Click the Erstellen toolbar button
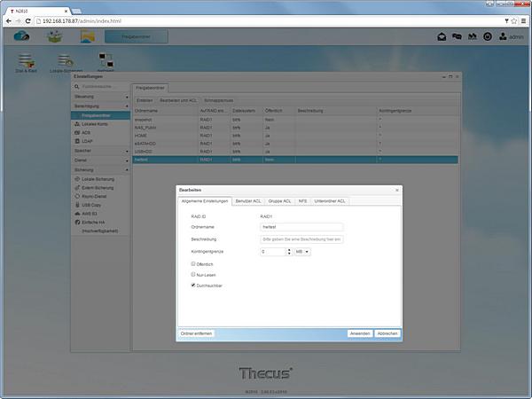Viewport: 532px width, 399px height. pos(145,100)
